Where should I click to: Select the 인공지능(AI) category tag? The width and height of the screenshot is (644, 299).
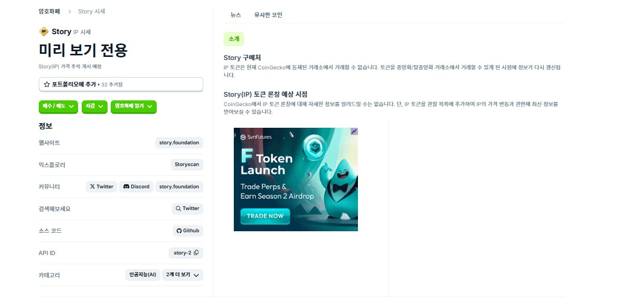(142, 275)
